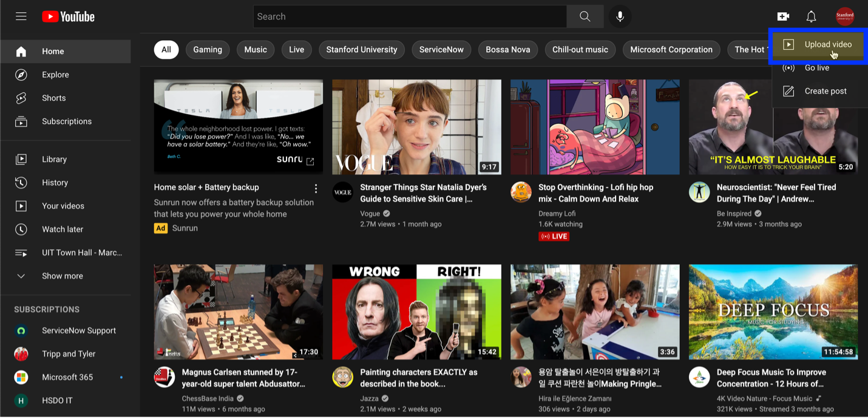Viewport: 868px width, 419px height.
Task: Open the notifications bell
Action: tap(811, 16)
